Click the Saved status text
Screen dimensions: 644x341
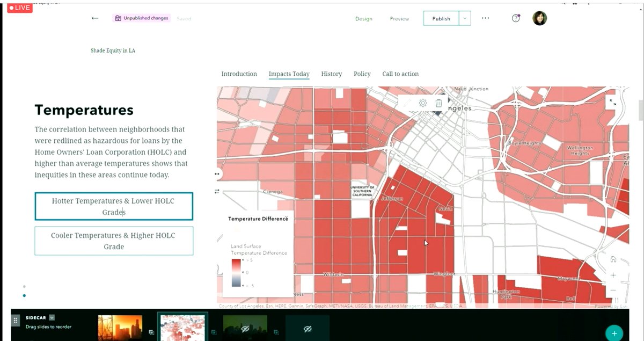184,19
